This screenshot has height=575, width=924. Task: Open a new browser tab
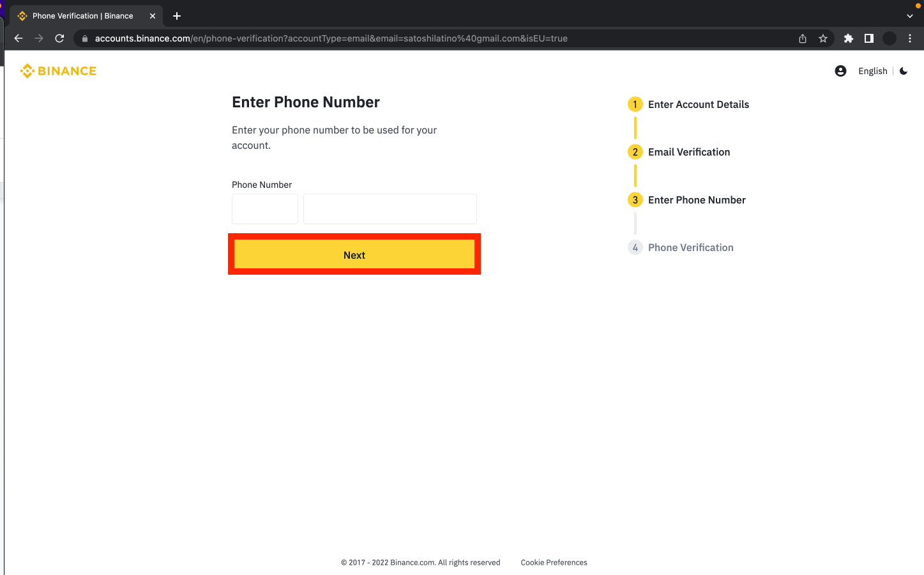pyautogui.click(x=177, y=16)
